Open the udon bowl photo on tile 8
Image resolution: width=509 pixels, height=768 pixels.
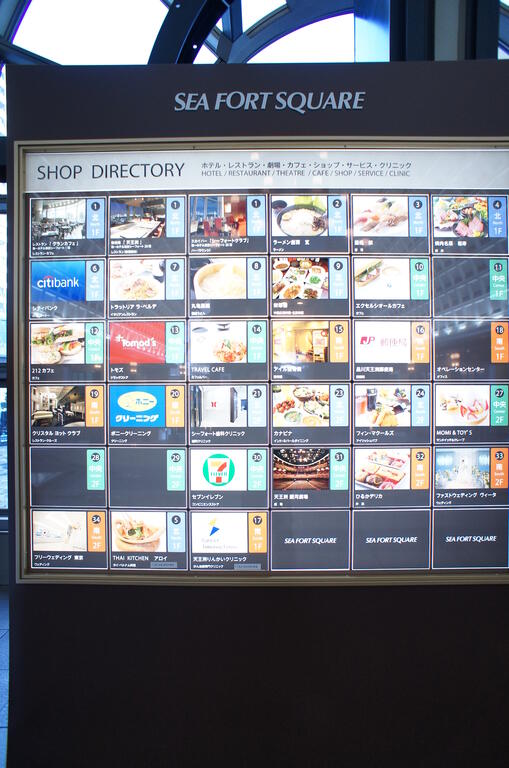(219, 279)
